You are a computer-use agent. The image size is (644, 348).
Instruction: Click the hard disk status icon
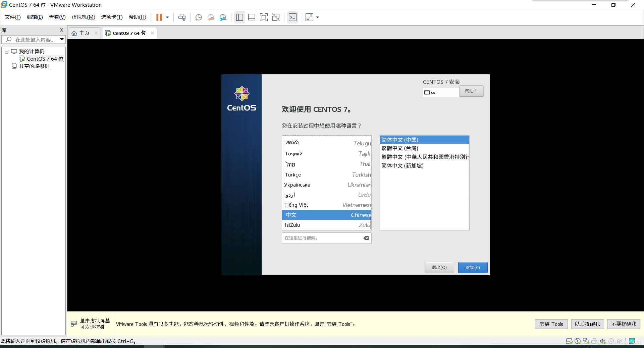point(569,341)
